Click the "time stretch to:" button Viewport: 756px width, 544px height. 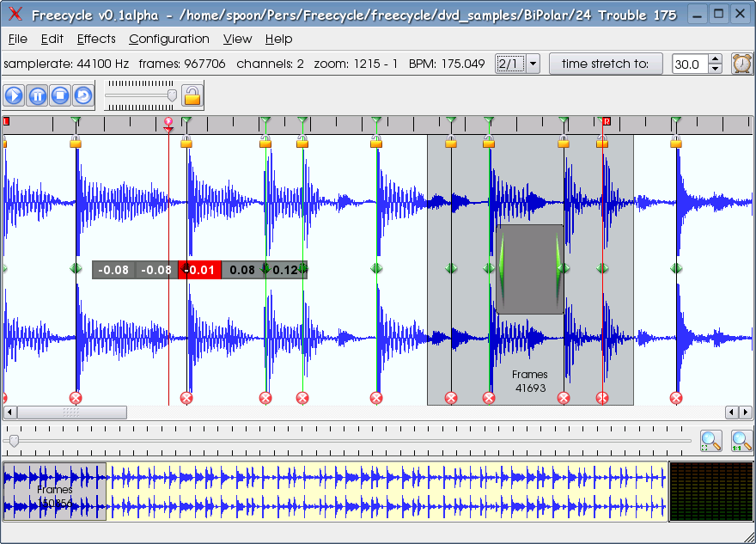tap(606, 64)
